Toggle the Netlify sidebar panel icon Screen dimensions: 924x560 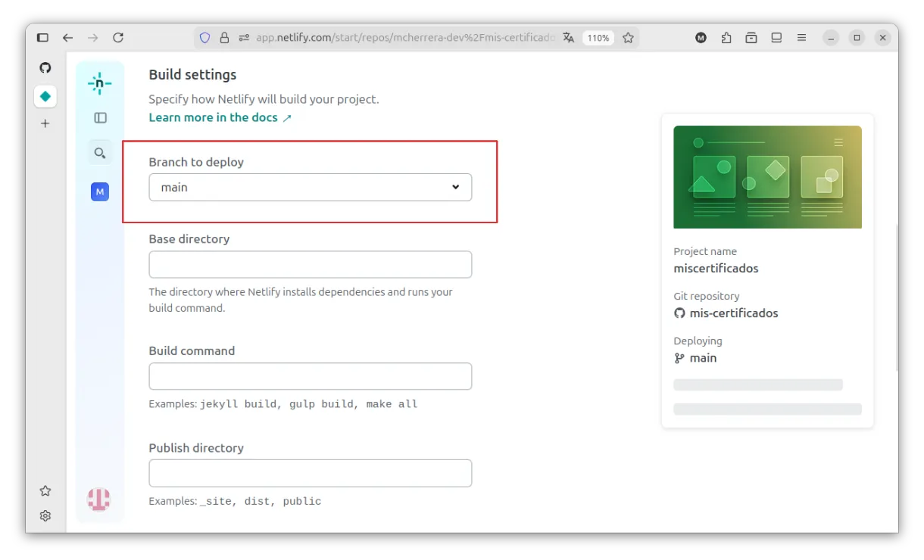pyautogui.click(x=100, y=118)
